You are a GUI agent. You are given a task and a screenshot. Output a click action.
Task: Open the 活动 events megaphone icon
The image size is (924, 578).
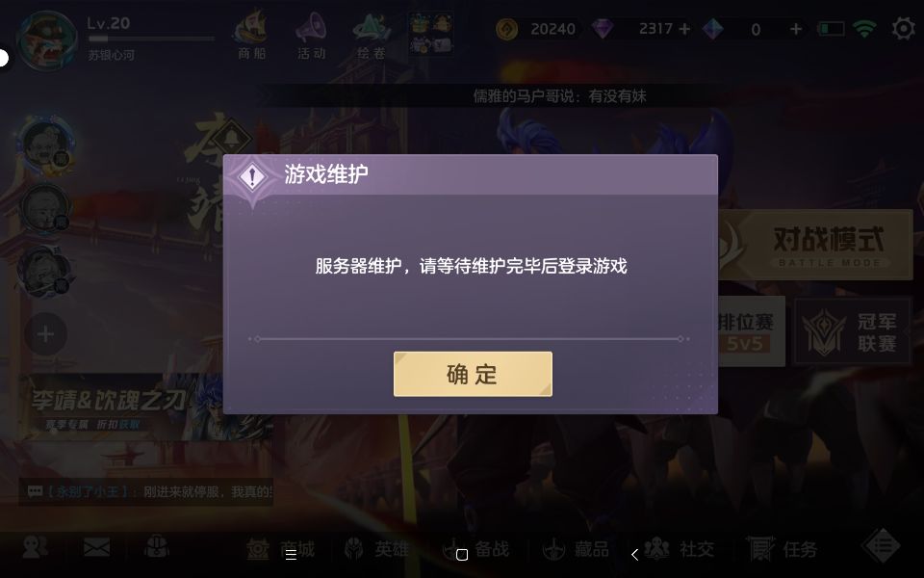point(311,36)
